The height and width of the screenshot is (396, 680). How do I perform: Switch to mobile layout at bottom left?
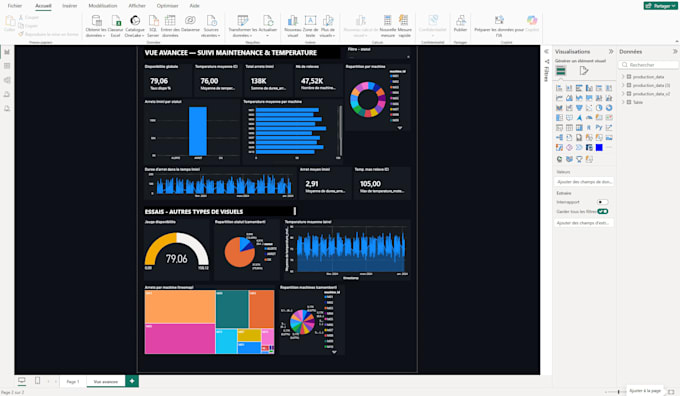coord(37,381)
